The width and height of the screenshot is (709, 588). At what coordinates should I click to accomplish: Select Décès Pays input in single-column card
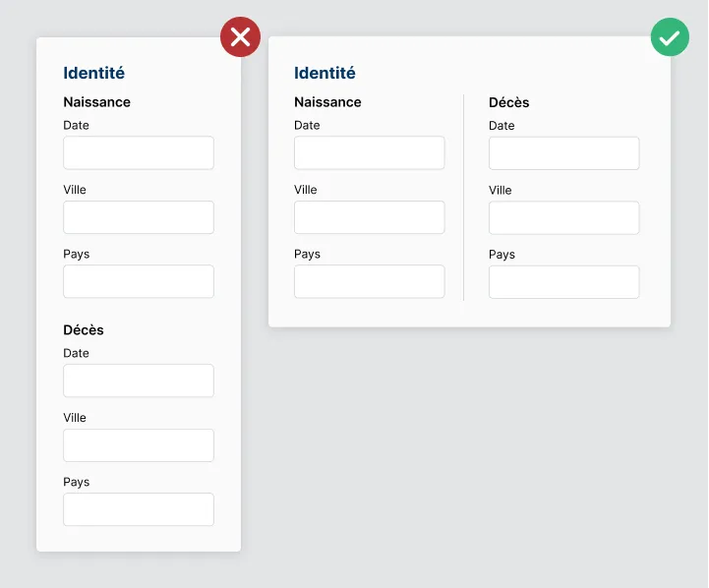click(x=139, y=509)
